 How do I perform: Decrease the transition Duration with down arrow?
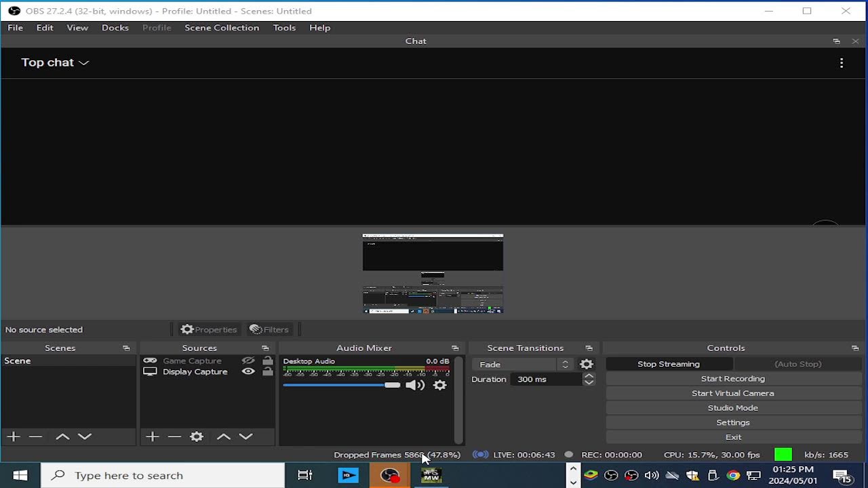589,383
